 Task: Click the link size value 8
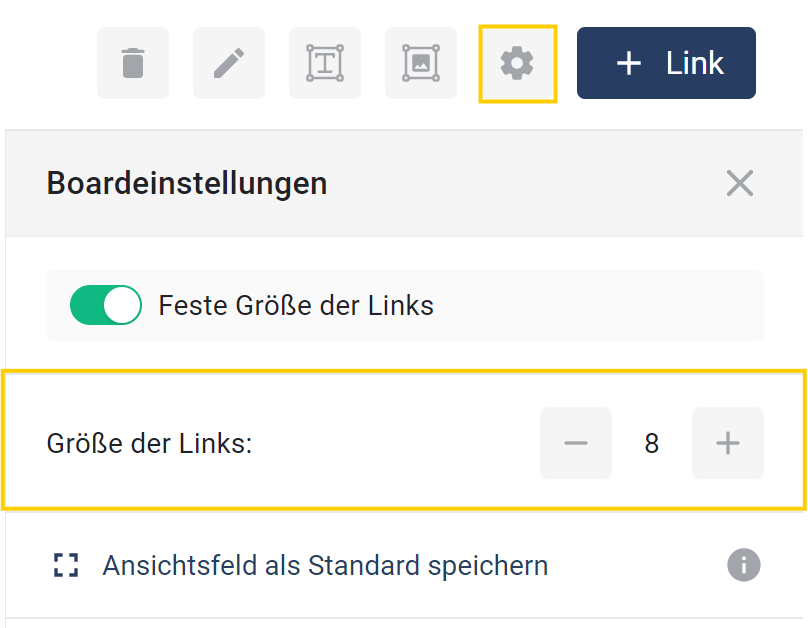click(x=652, y=443)
